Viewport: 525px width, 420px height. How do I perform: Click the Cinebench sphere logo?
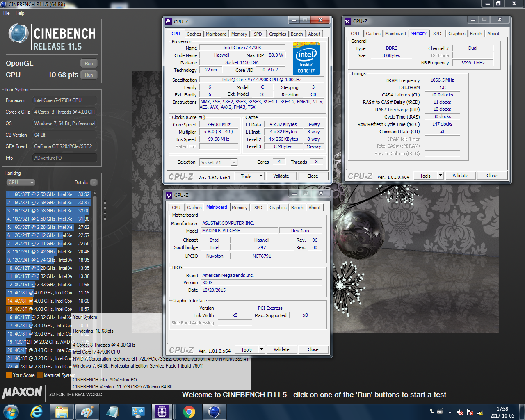[x=18, y=34]
